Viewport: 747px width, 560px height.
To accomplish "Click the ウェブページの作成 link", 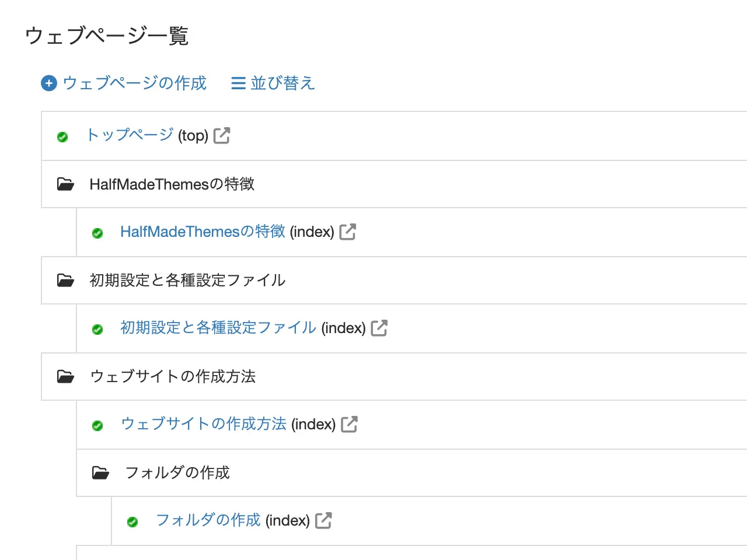I will tap(134, 83).
